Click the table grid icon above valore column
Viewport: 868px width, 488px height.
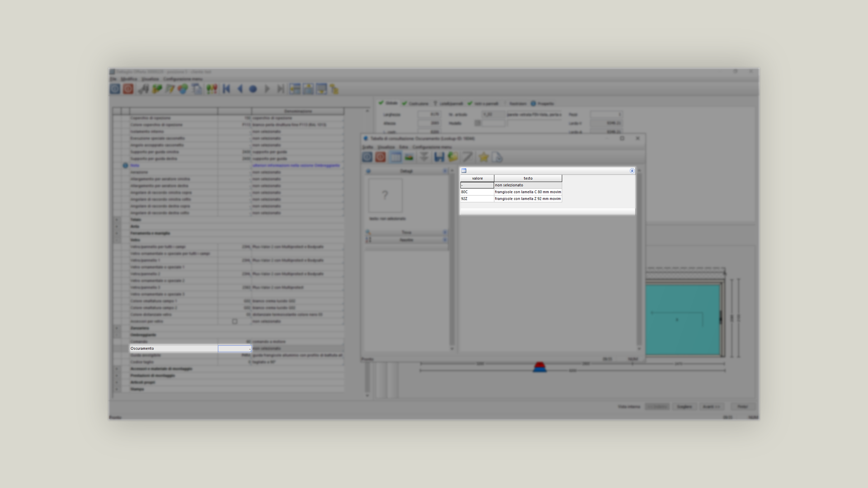pyautogui.click(x=464, y=171)
